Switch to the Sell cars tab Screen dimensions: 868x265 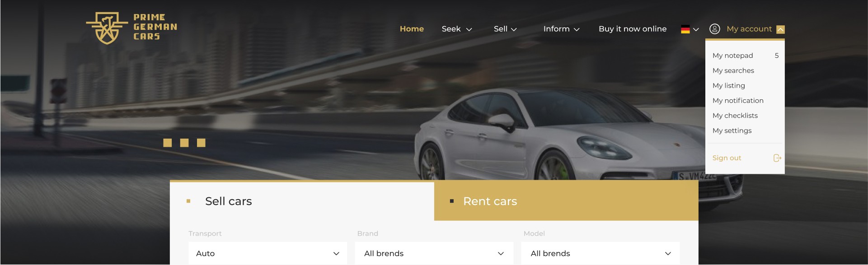coord(302,201)
